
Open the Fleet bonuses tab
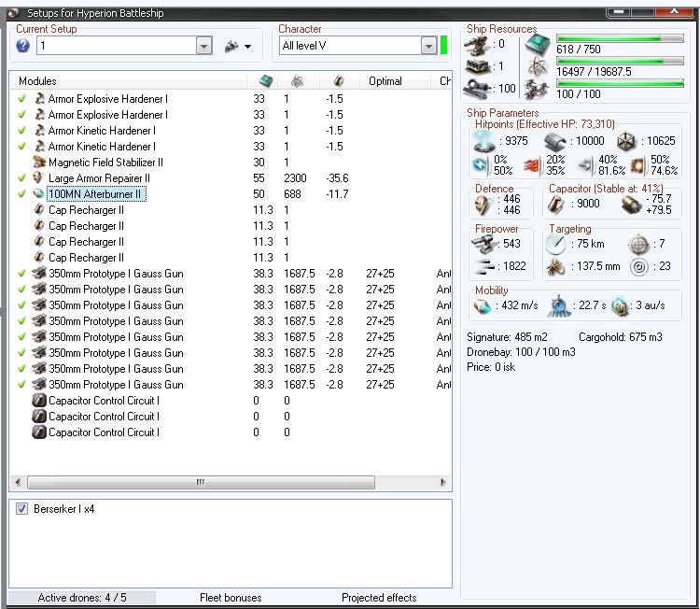[231, 598]
